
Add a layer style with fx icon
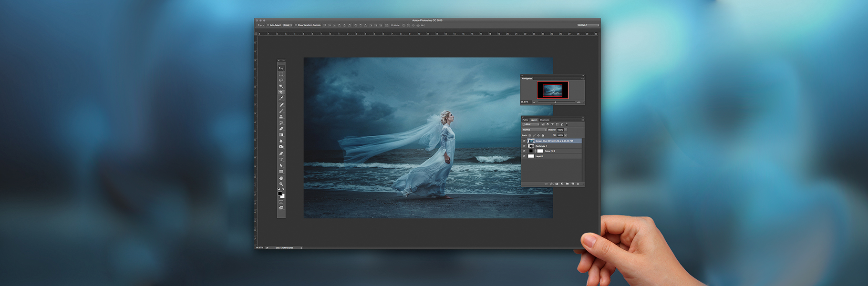tap(551, 184)
